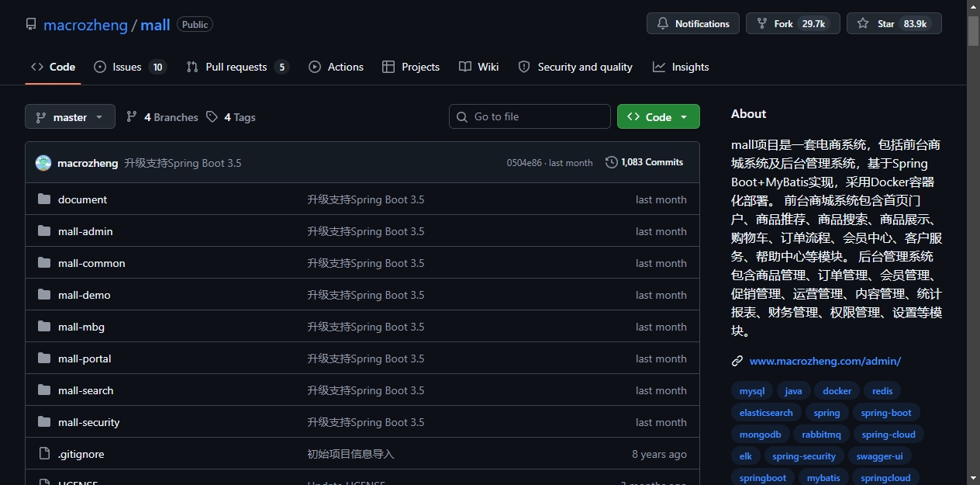Viewport: 980px width, 485px height.
Task: Open the mall repository name link
Action: (155, 25)
